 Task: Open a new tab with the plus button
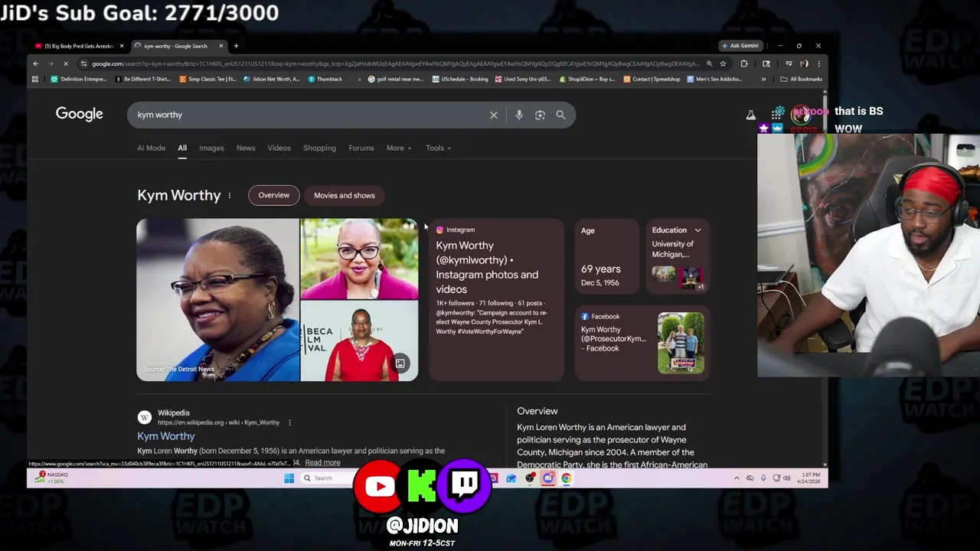[236, 46]
